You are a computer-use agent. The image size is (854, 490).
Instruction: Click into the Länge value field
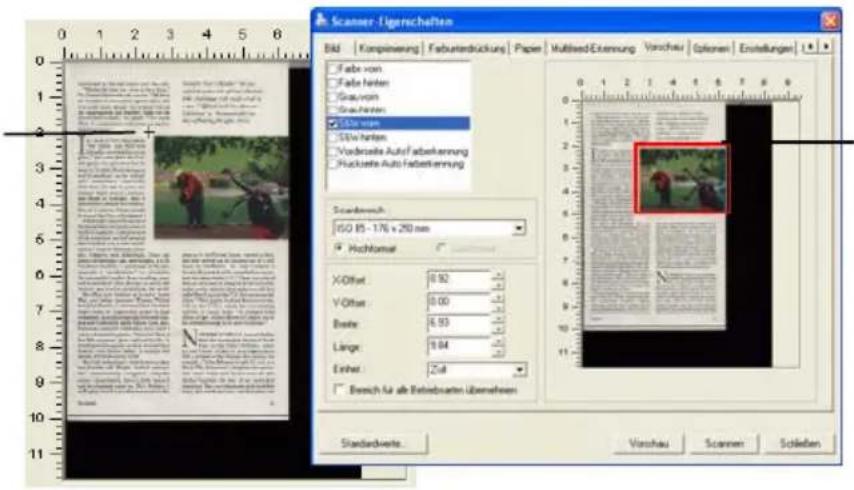point(459,346)
